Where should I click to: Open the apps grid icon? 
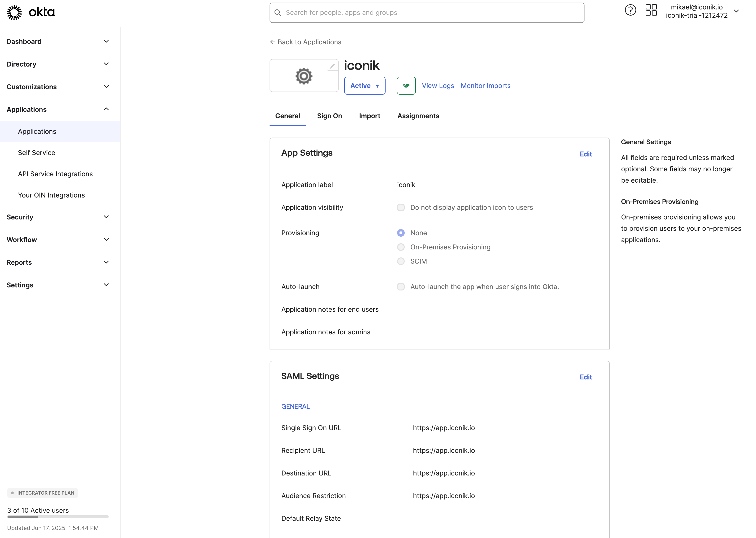(651, 10)
